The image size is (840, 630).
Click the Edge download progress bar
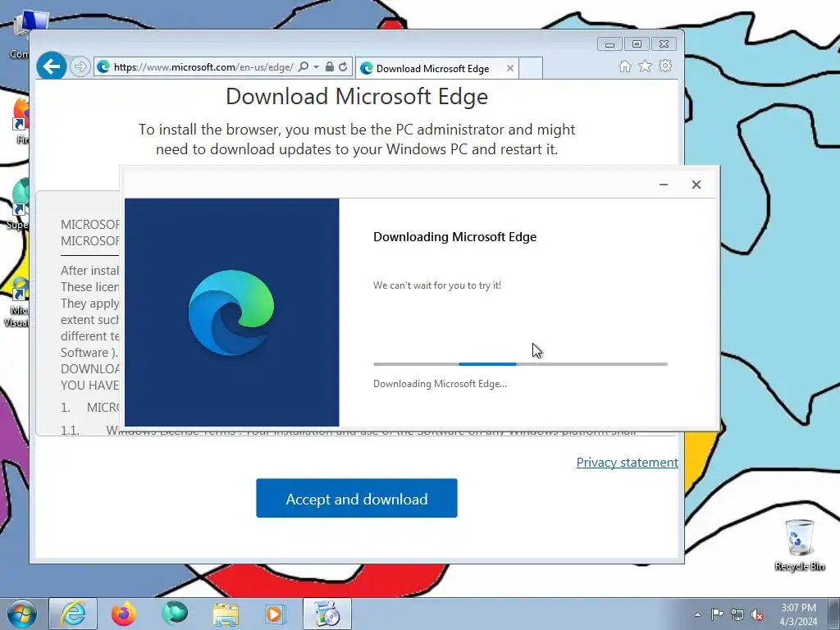coord(520,364)
